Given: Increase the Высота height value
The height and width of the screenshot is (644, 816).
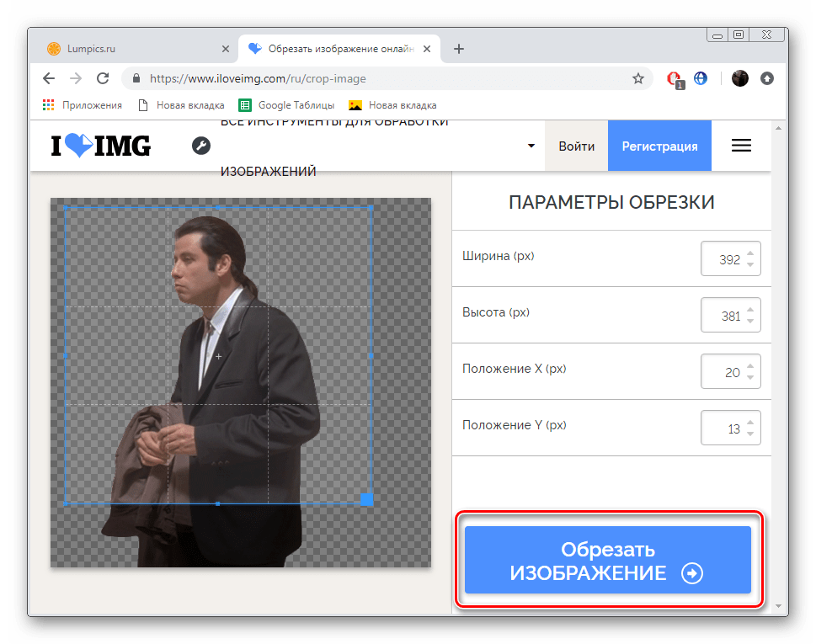Looking at the screenshot, I should (750, 310).
